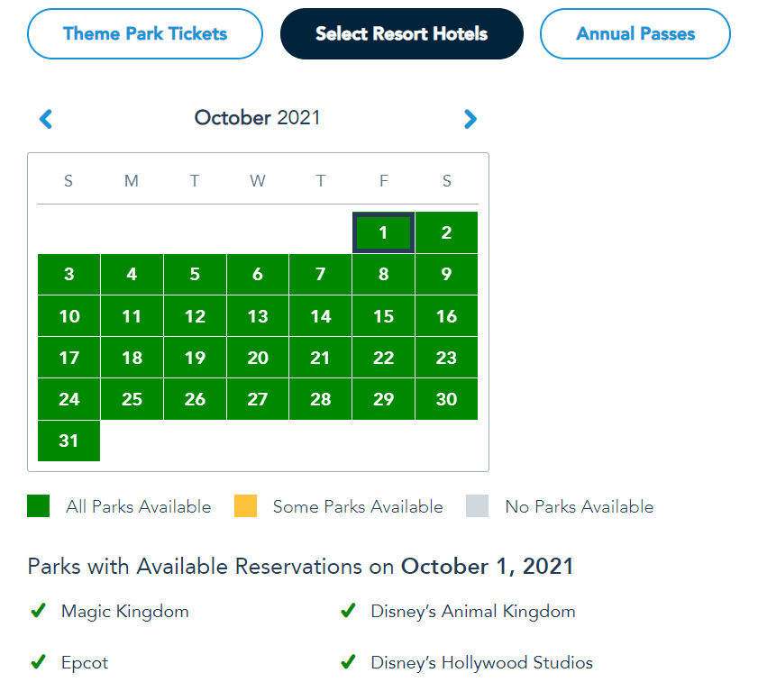This screenshot has height=700, width=758.
Task: Click checkmark next to Disney's Animal Kingdom
Action: [348, 612]
